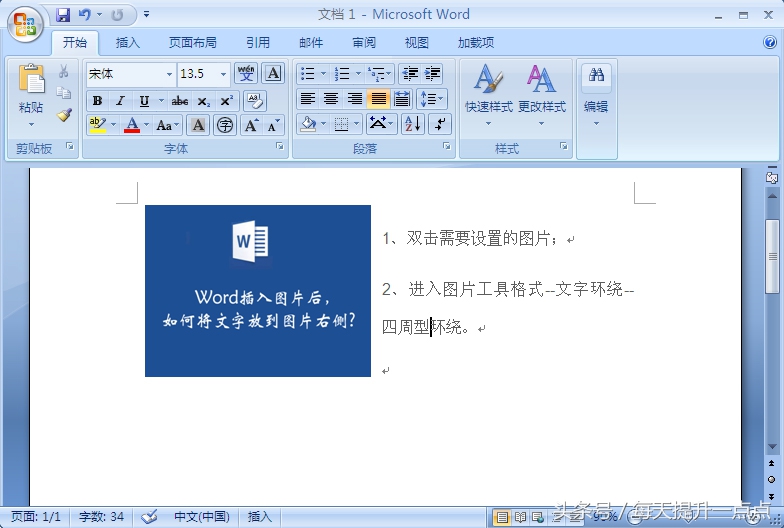The width and height of the screenshot is (784, 528).
Task: Align text right
Action: pos(354,98)
